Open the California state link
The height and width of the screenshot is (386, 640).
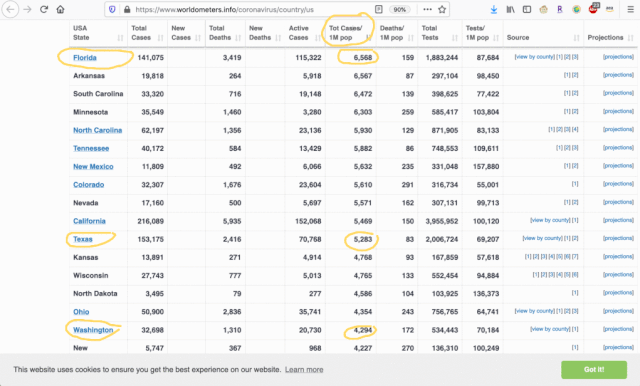89,221
